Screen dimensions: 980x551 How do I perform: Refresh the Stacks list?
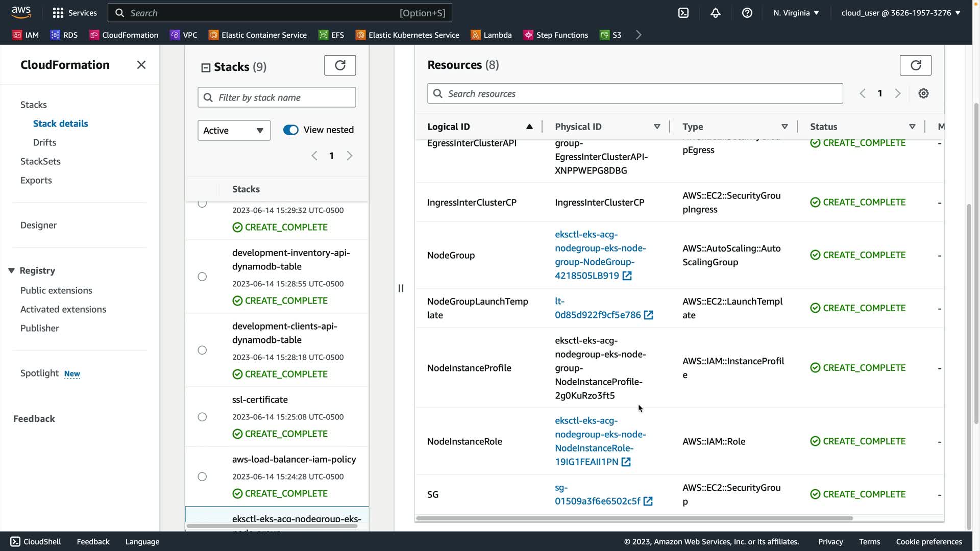click(x=340, y=65)
